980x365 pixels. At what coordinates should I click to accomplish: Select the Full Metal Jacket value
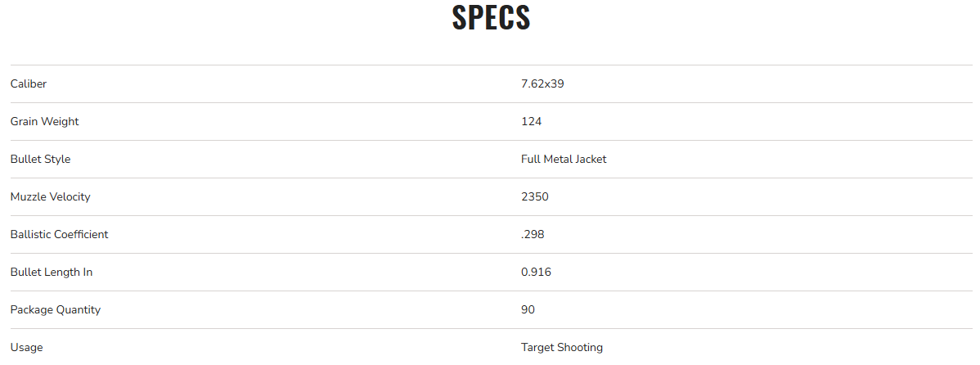tap(564, 159)
